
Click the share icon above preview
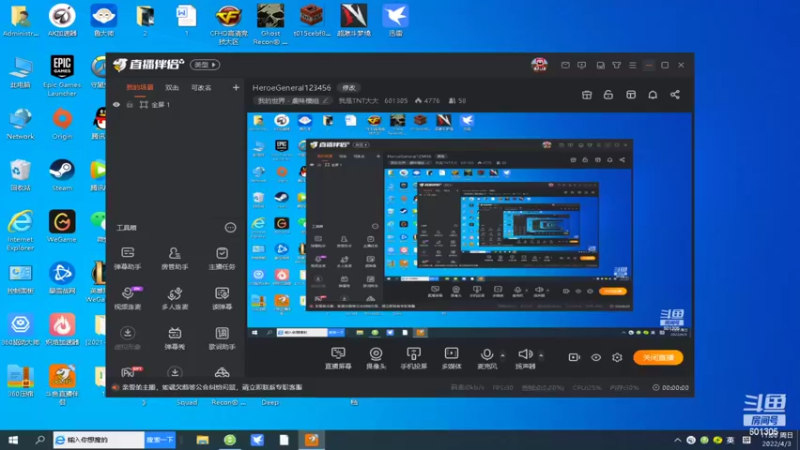(675, 95)
